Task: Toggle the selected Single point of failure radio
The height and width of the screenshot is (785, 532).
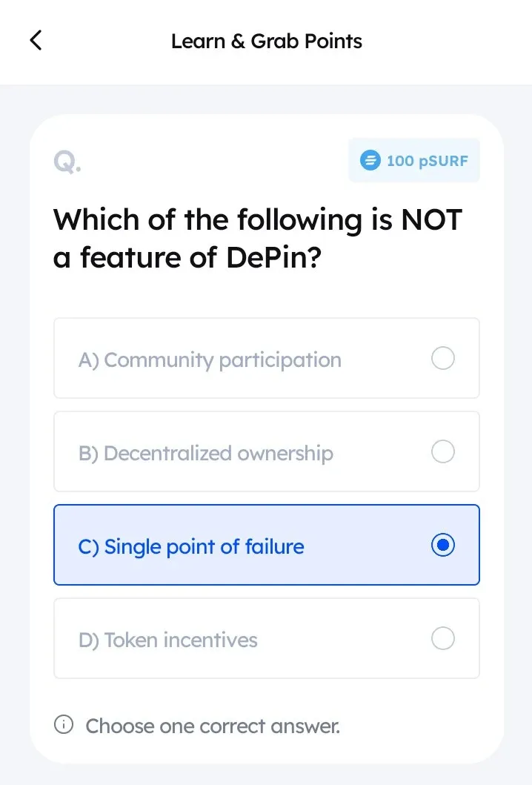Action: pyautogui.click(x=442, y=546)
